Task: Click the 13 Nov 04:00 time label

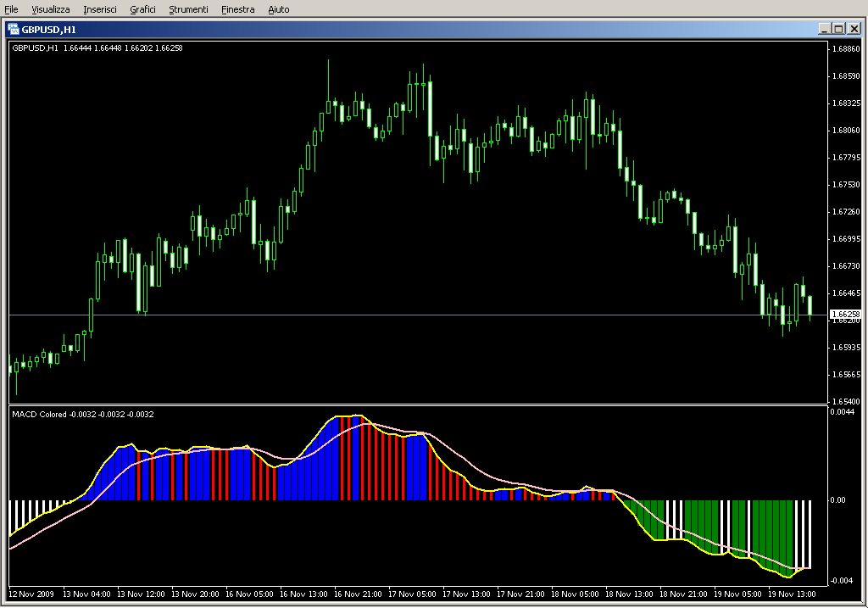Action: pos(86,594)
